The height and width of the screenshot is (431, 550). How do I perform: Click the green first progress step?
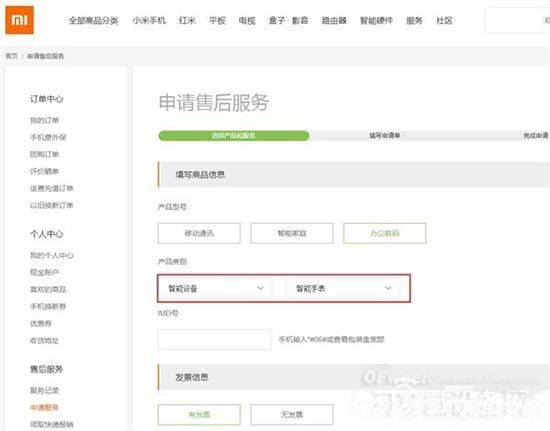tap(234, 136)
